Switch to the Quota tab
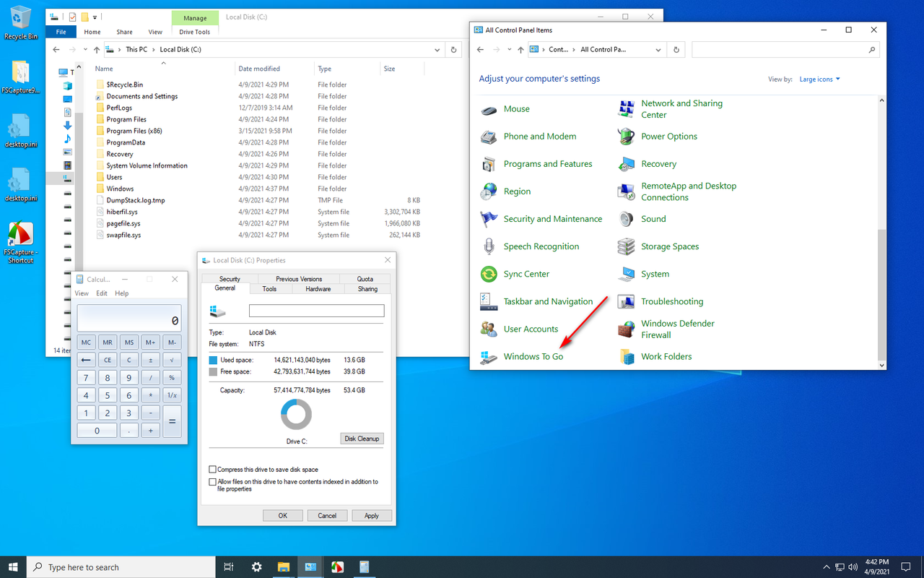Image resolution: width=924 pixels, height=578 pixels. tap(365, 279)
